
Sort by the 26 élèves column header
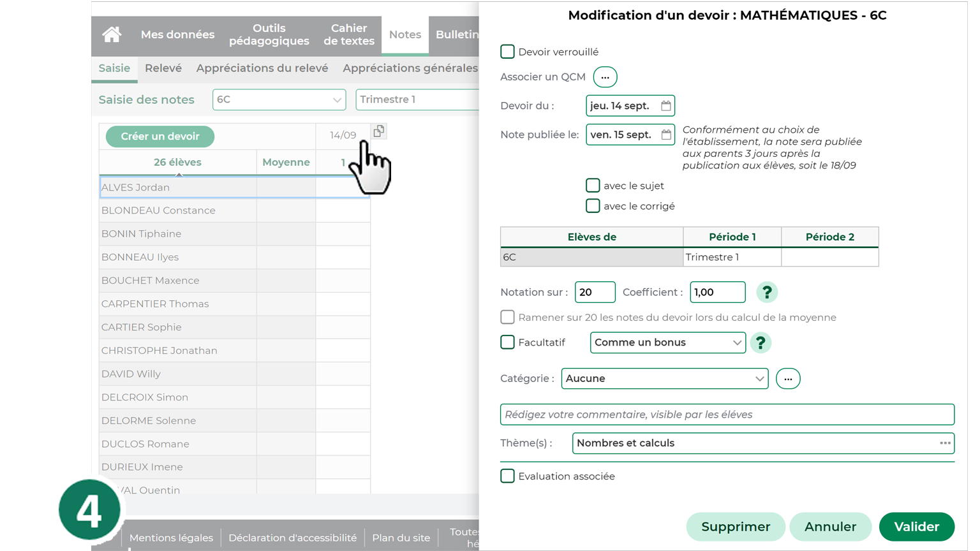177,162
